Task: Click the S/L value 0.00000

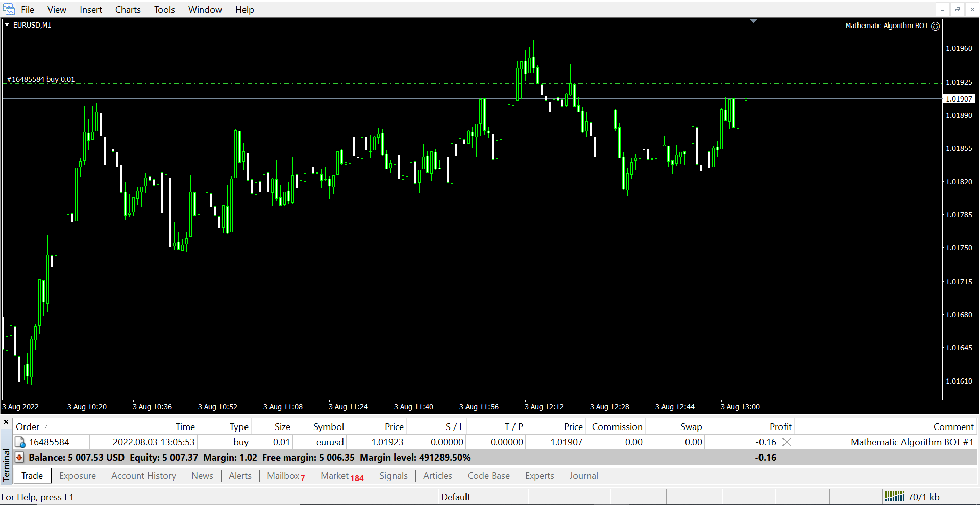Action: 447,442
